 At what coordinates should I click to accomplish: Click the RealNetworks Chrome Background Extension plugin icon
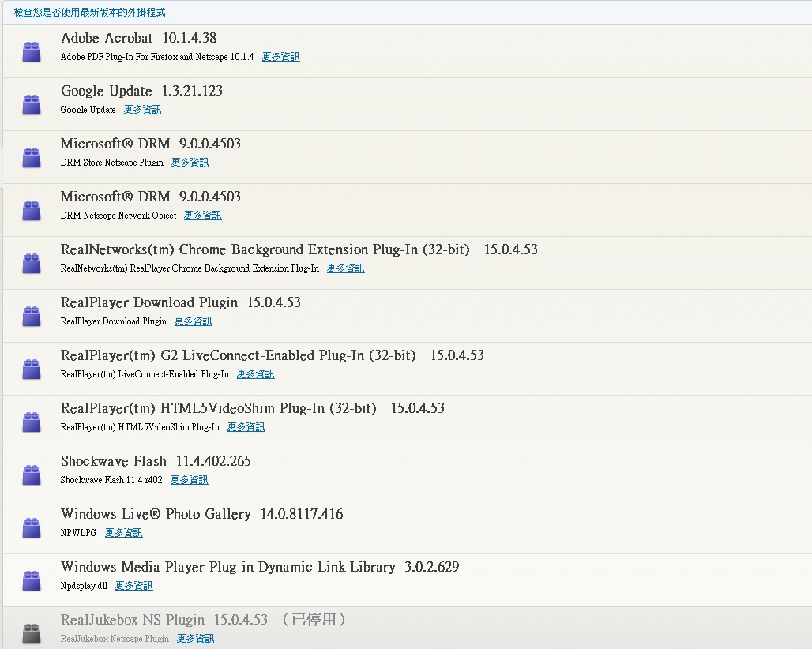[32, 264]
